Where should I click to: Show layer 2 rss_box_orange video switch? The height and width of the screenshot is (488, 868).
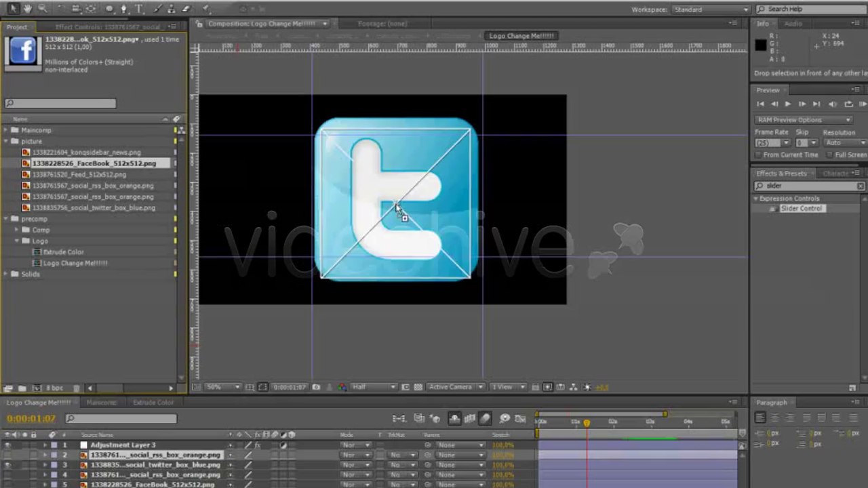tap(8, 455)
